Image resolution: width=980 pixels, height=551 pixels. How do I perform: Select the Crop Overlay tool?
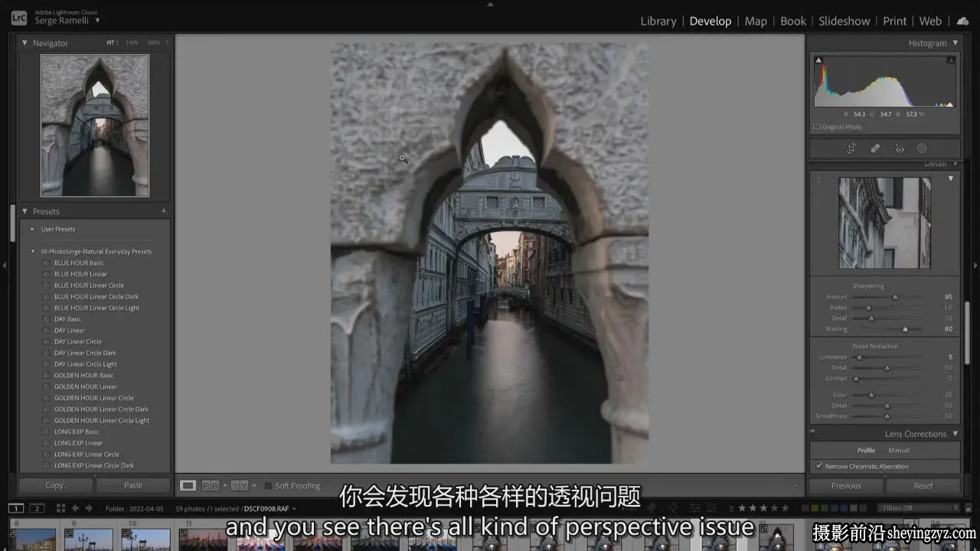(x=851, y=148)
